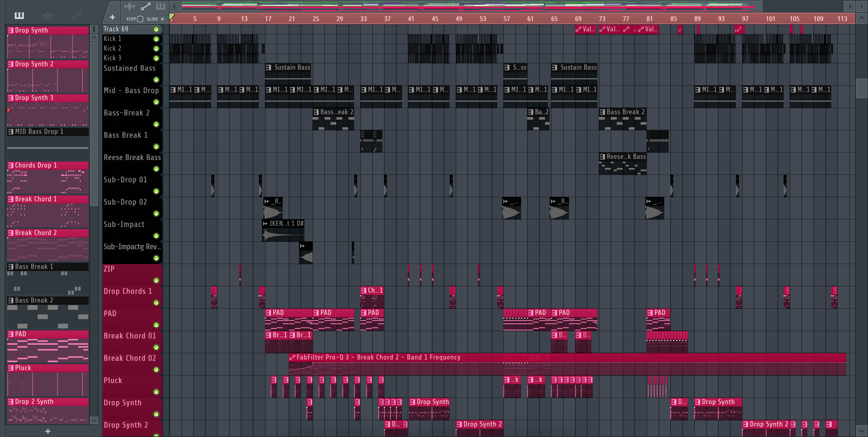Image resolution: width=868 pixels, height=437 pixels.
Task: Mute the Reese Break Bass track
Action: (156, 169)
